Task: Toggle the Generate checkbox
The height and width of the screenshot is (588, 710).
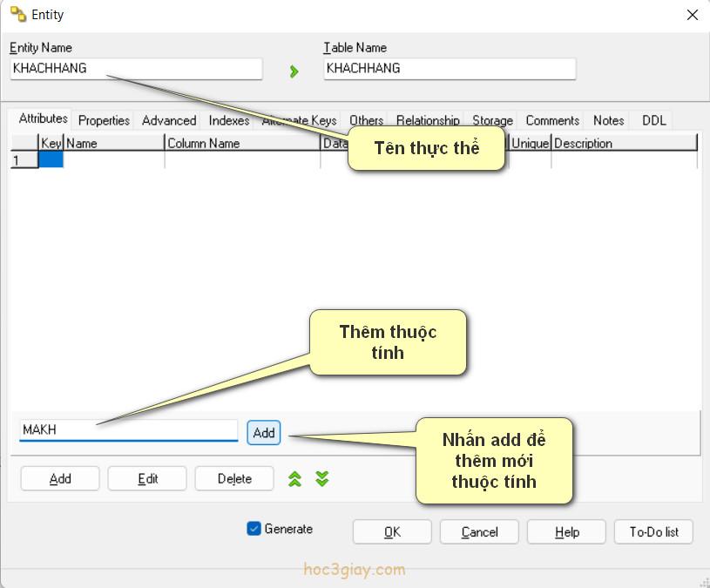Action: (x=254, y=528)
